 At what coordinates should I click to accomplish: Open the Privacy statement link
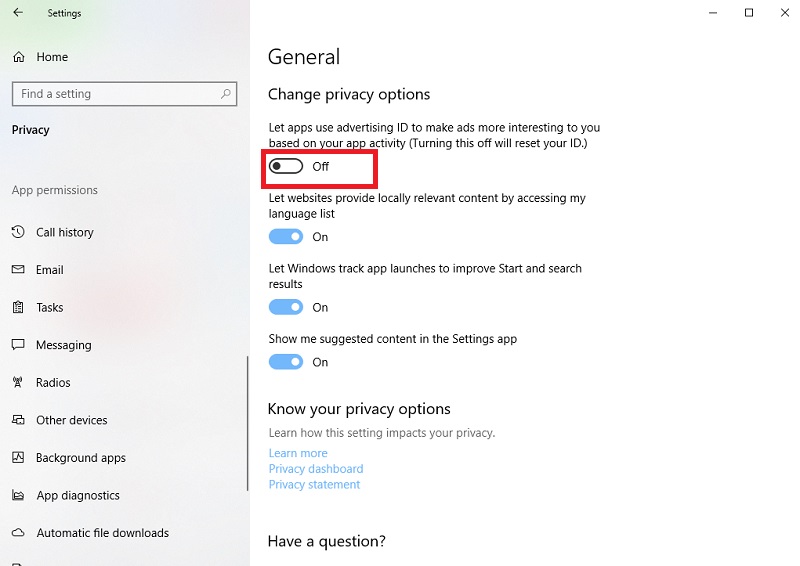click(x=314, y=485)
